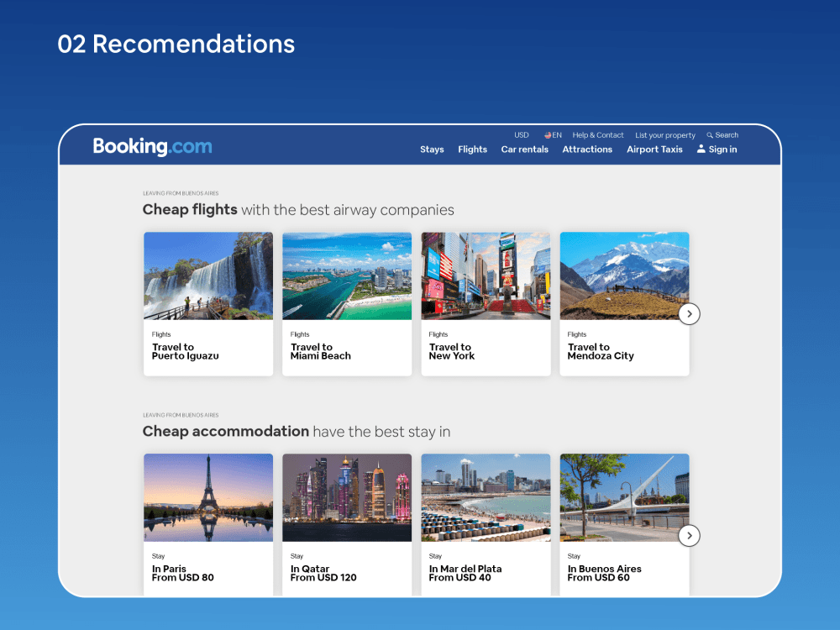Image resolution: width=840 pixels, height=630 pixels.
Task: Click "Travel to Mendoza City" title
Action: pyautogui.click(x=601, y=351)
